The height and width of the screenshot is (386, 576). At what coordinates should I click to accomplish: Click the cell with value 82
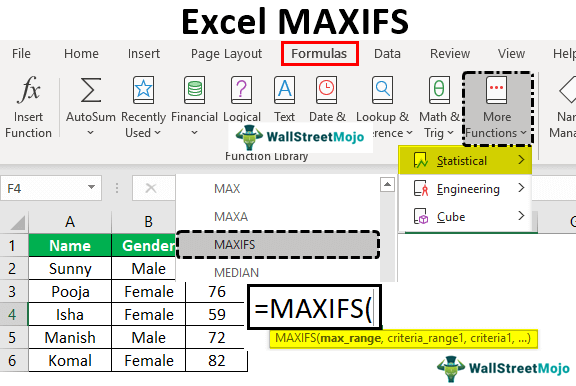[216, 361]
